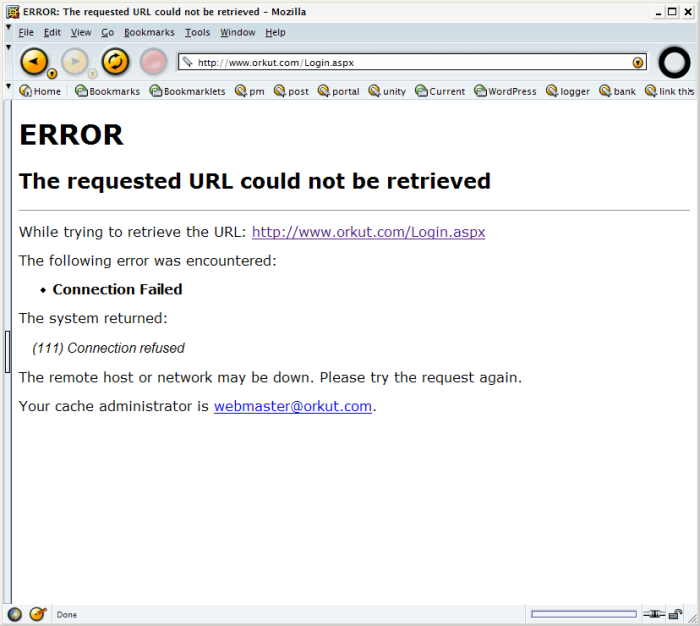Open the Tools menu
This screenshot has height=626, width=700.
[x=197, y=32]
